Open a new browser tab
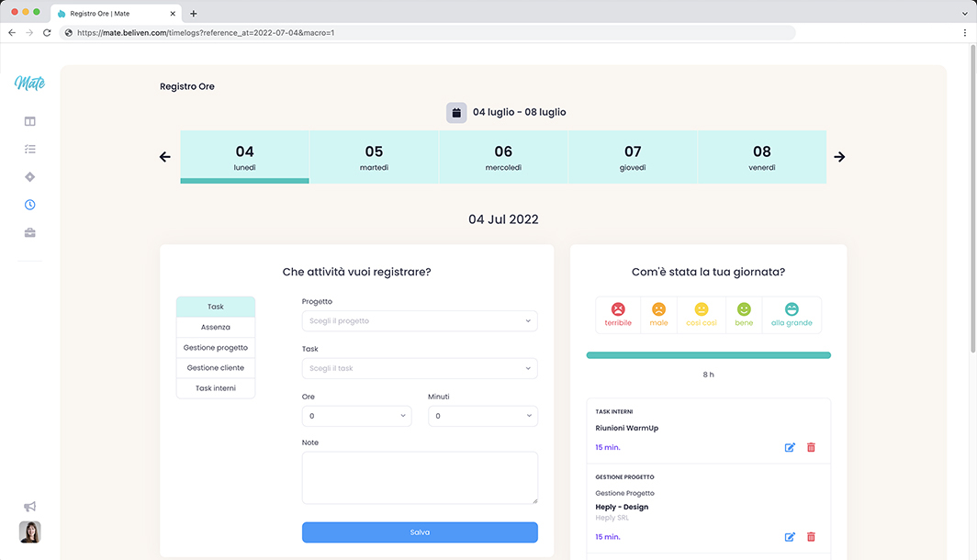The width and height of the screenshot is (977, 560). click(193, 13)
